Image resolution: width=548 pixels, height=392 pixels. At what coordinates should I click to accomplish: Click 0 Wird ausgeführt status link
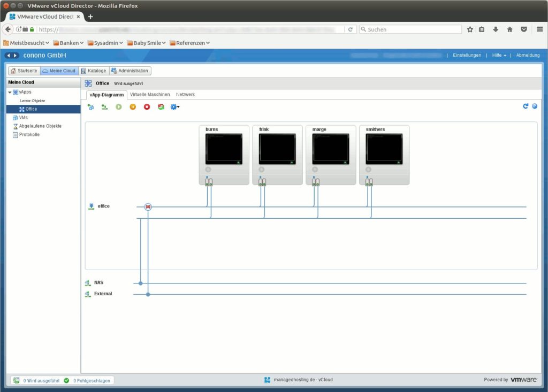coord(41,380)
